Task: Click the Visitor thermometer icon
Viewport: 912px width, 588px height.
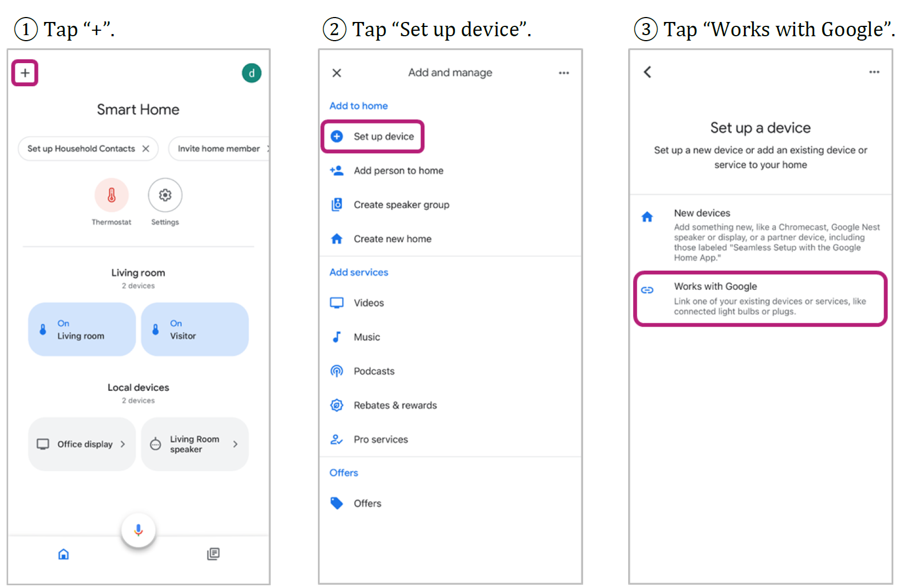Action: pos(156,329)
